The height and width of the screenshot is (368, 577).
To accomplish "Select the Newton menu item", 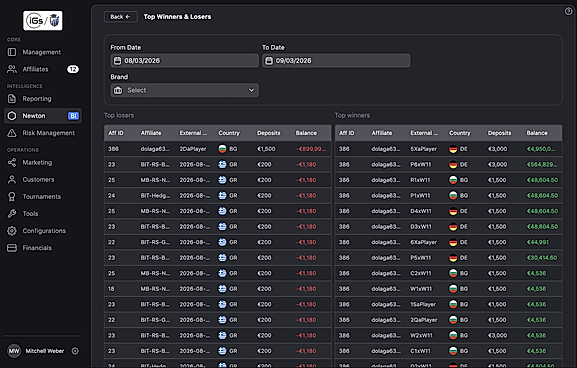I will pos(43,116).
